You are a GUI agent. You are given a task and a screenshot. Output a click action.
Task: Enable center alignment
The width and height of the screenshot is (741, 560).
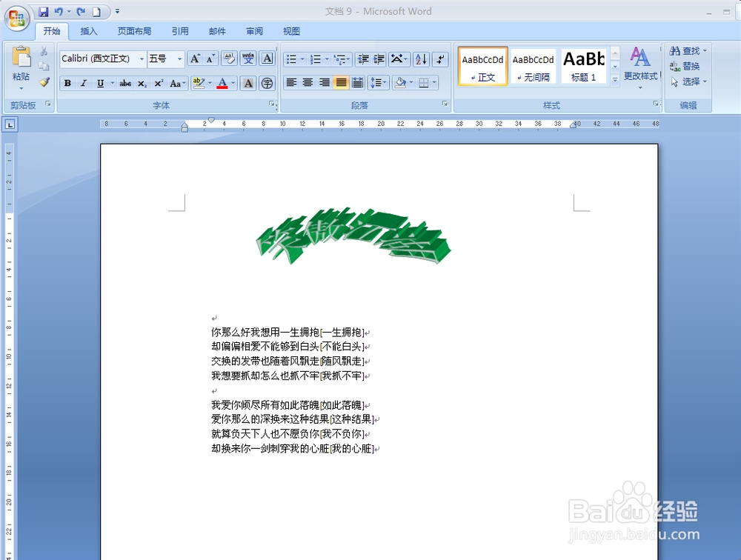pos(308,83)
